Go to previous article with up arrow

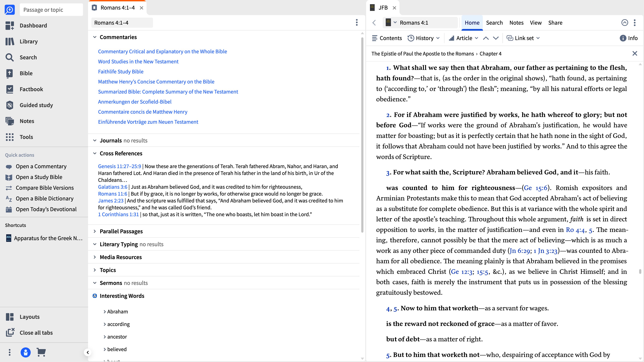point(486,38)
